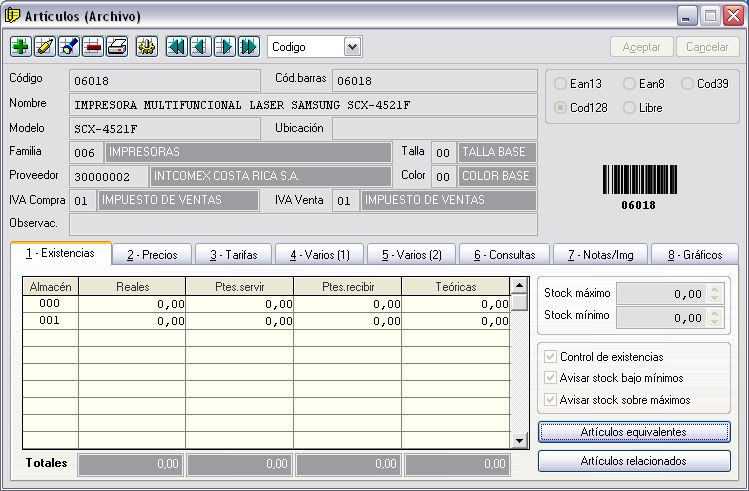This screenshot has width=749, height=491.
Task: Click the green plus add article icon
Action: (x=21, y=47)
